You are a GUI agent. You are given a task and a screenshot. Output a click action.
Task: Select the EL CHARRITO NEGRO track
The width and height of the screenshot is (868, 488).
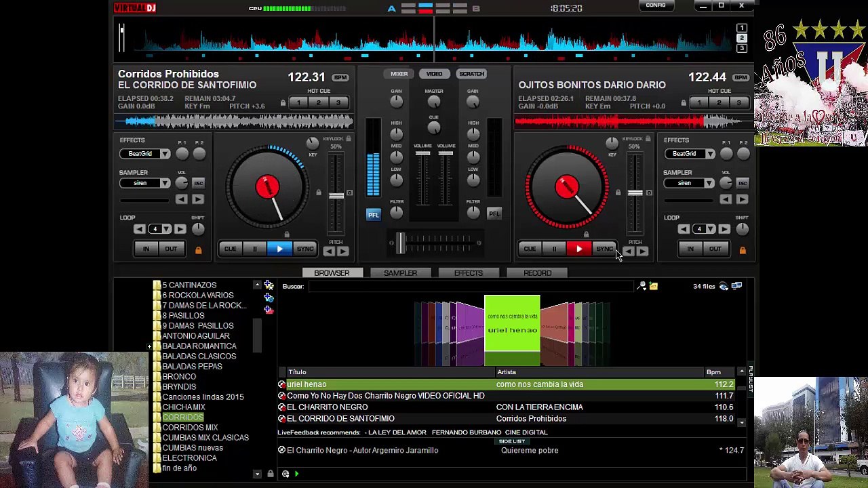coord(506,407)
